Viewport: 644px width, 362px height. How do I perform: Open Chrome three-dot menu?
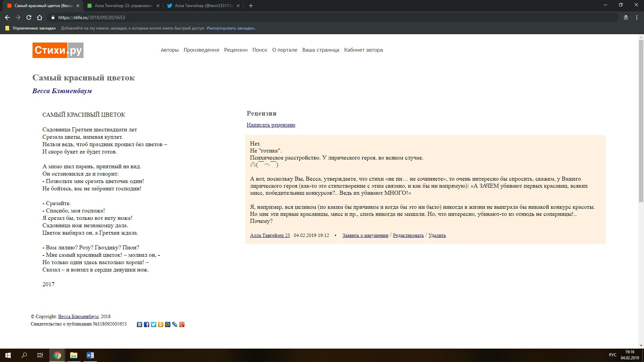637,17
